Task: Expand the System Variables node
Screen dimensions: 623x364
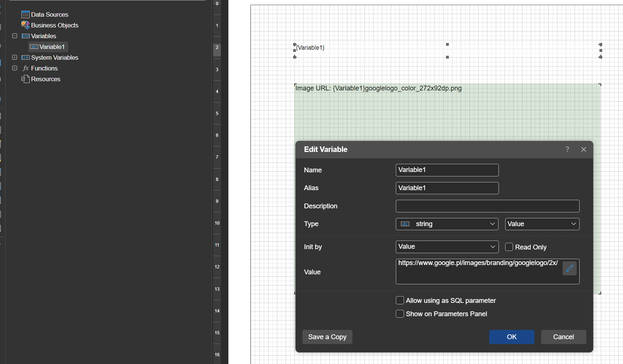Action: tap(15, 57)
